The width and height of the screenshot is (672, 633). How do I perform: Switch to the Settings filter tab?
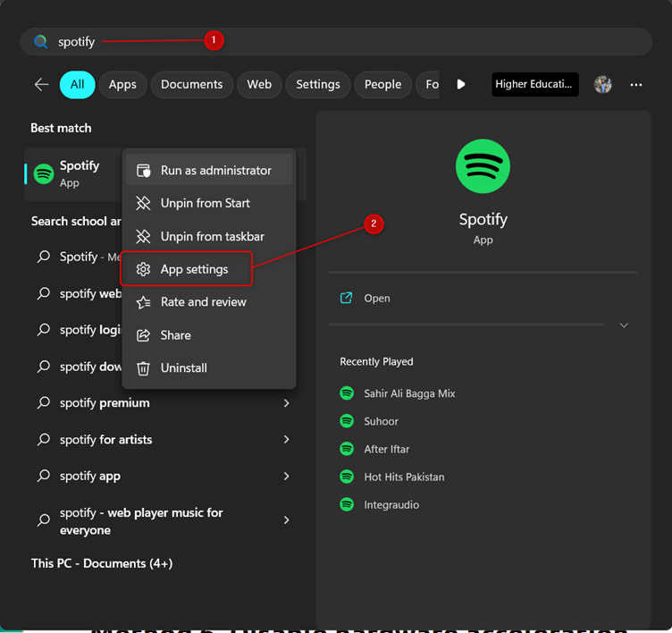point(318,84)
